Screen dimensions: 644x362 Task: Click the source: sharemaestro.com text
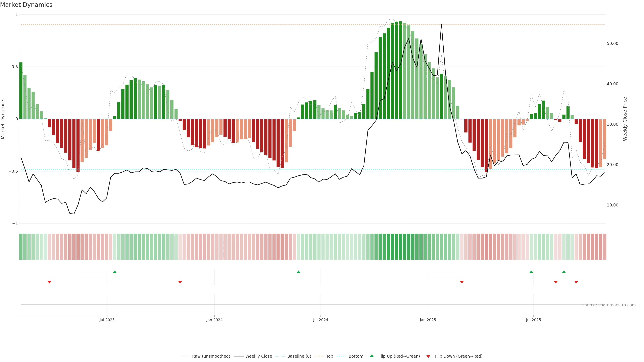(609, 305)
